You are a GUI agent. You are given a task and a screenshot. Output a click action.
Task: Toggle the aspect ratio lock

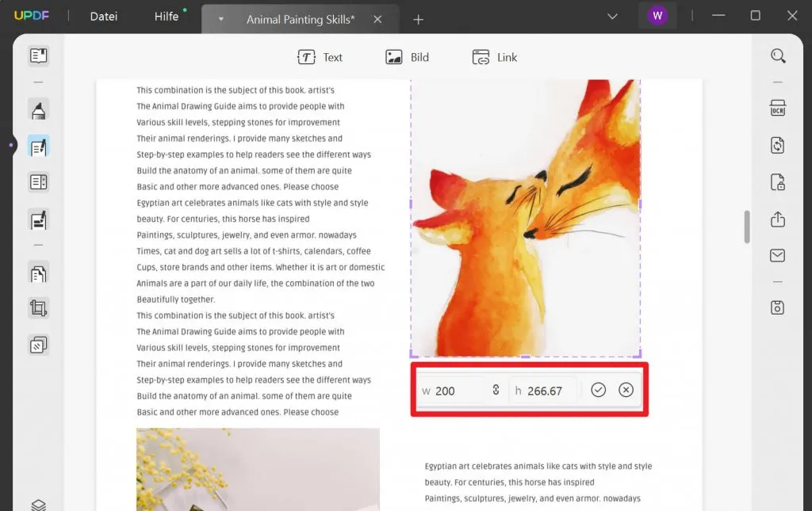(496, 390)
